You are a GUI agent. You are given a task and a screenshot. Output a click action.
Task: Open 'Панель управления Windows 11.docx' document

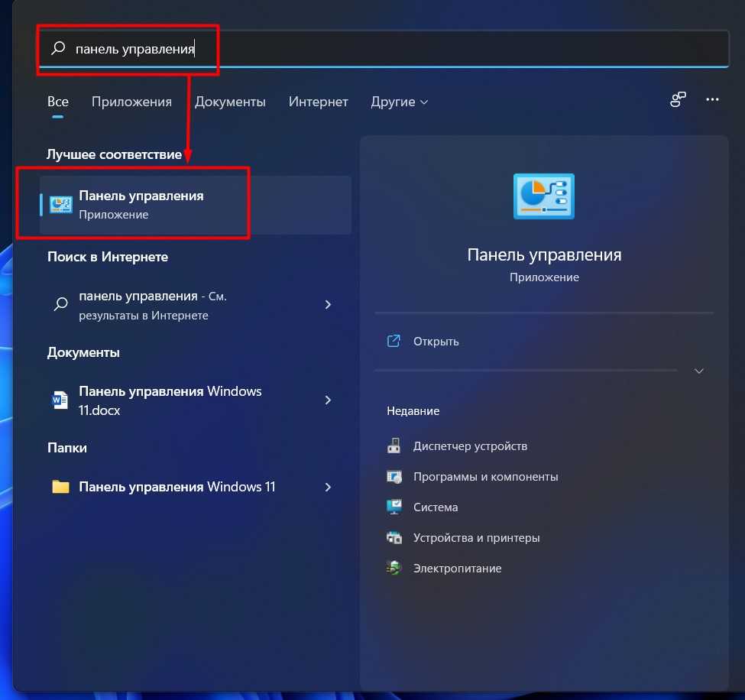pos(196,400)
